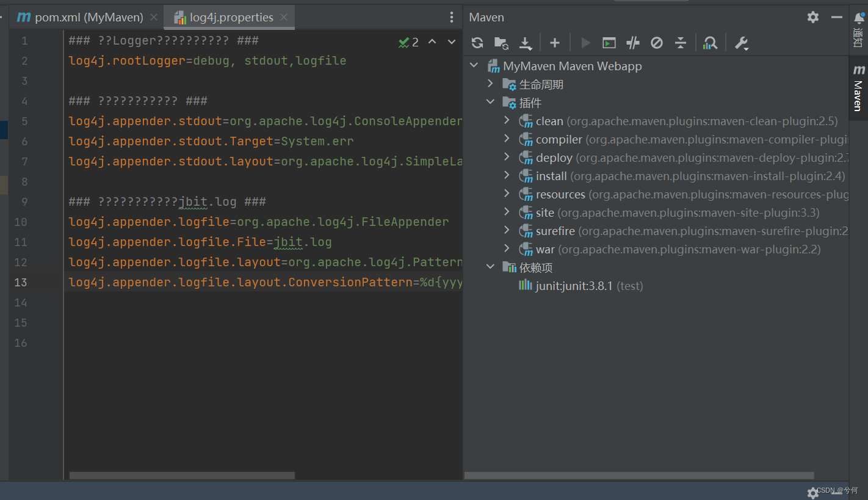Screen dimensions: 868x500
Task: Collapse all Maven tree nodes
Action: click(681, 43)
